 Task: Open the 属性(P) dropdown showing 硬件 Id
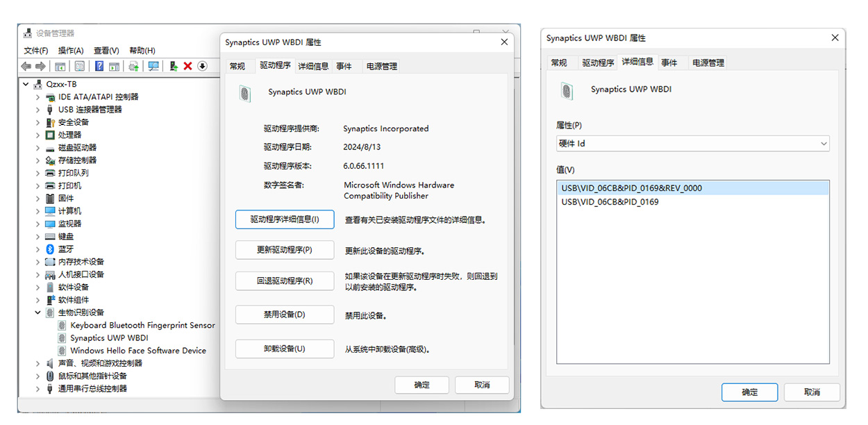[693, 144]
